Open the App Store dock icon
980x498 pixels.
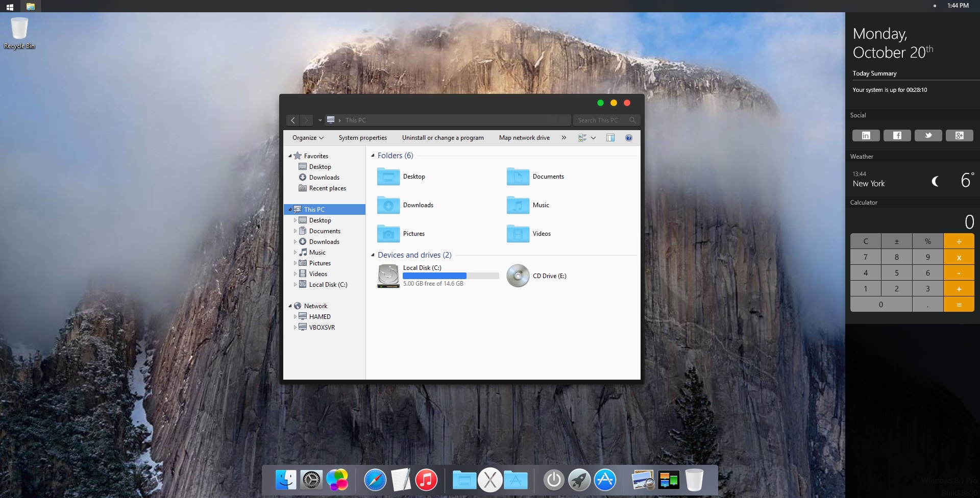tap(605, 480)
